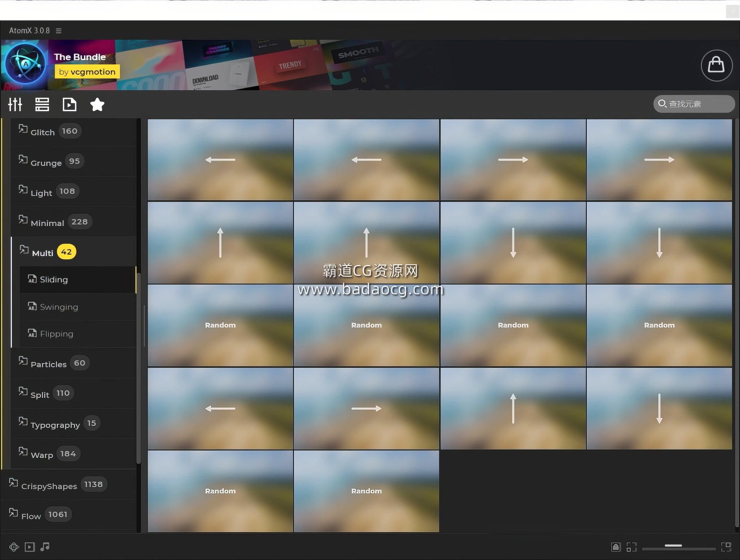The width and height of the screenshot is (740, 560).
Task: Select the first left-arrow preset in top row
Action: [220, 159]
